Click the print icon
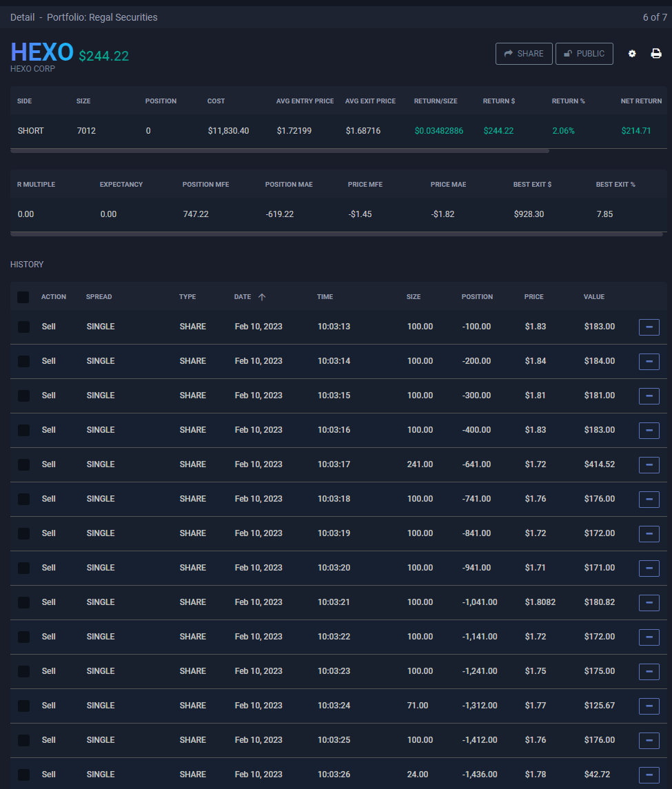Image resolution: width=672 pixels, height=789 pixels. tap(656, 53)
